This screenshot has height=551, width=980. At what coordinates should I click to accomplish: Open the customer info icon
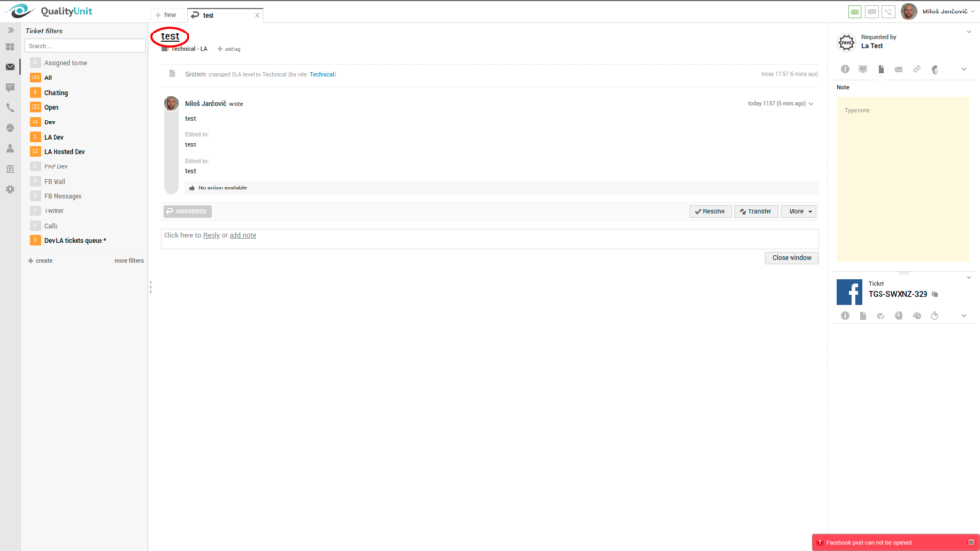click(845, 69)
